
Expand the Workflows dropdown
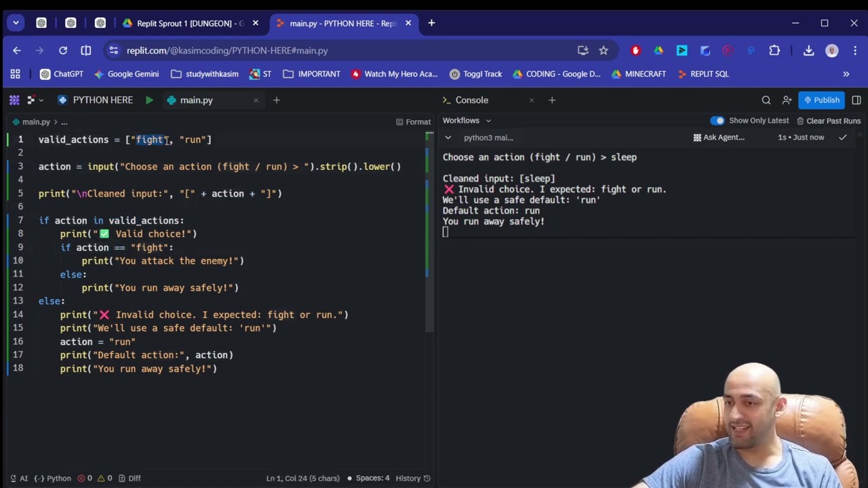467,121
